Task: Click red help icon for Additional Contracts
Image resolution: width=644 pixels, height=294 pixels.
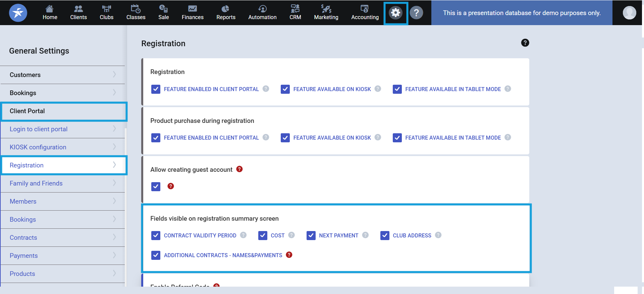Action: tap(289, 255)
